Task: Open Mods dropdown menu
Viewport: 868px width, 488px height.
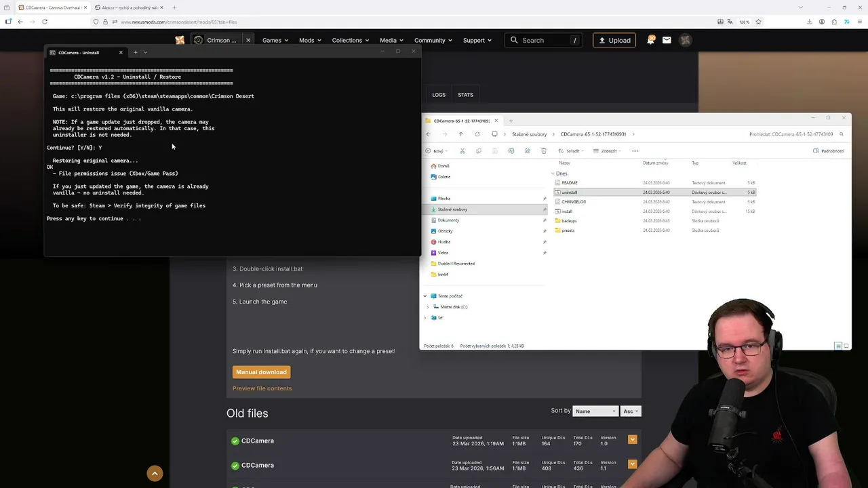Action: point(310,40)
